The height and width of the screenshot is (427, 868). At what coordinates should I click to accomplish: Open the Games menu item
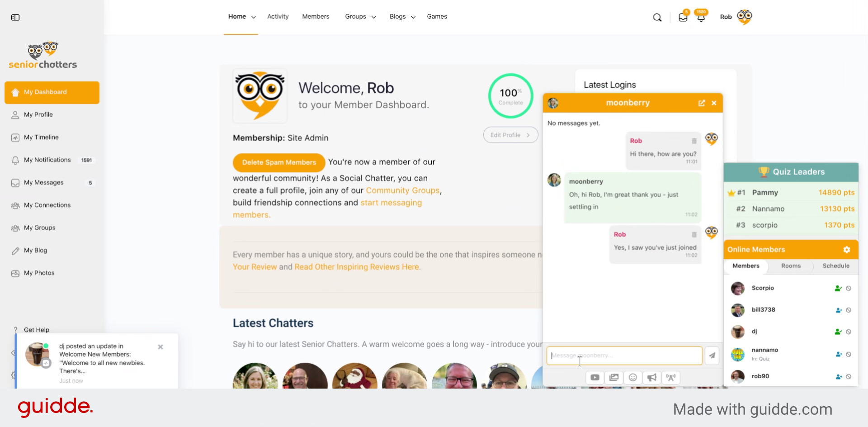(437, 16)
